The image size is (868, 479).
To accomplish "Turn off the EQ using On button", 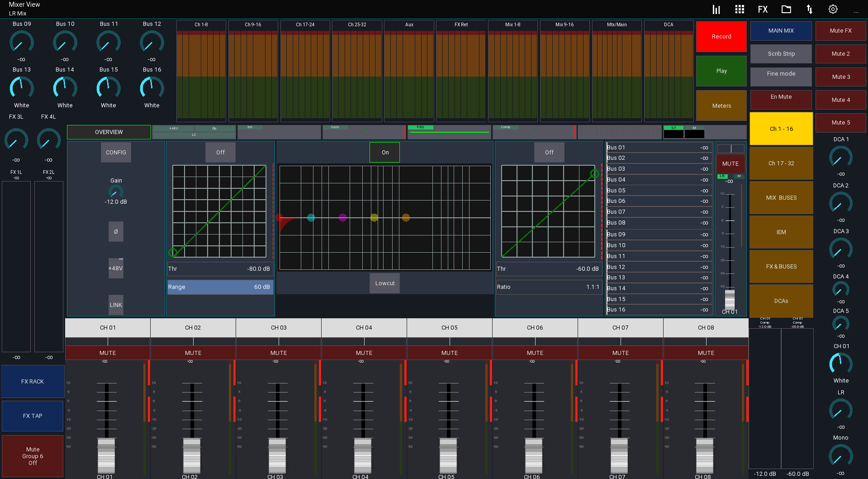I will coord(385,153).
